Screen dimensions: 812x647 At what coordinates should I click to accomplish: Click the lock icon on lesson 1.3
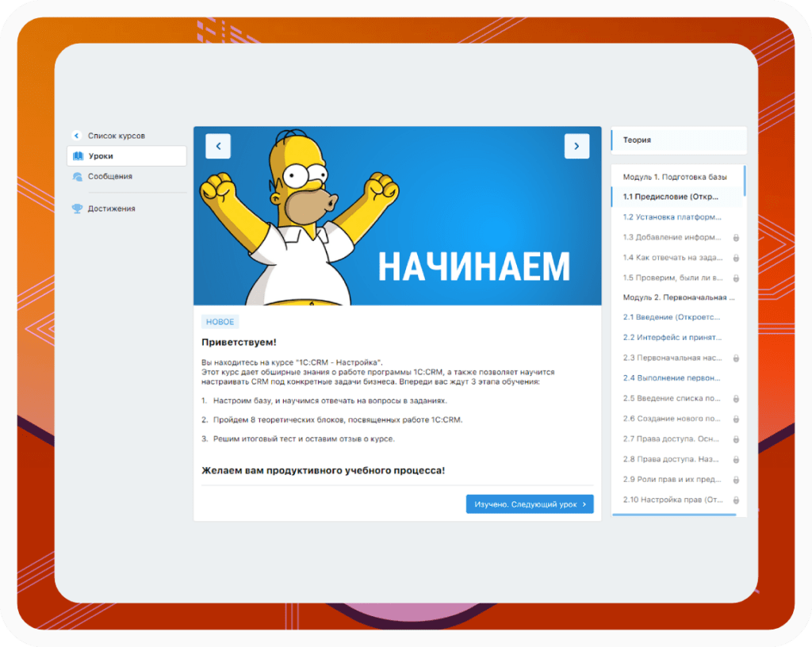[x=736, y=238]
